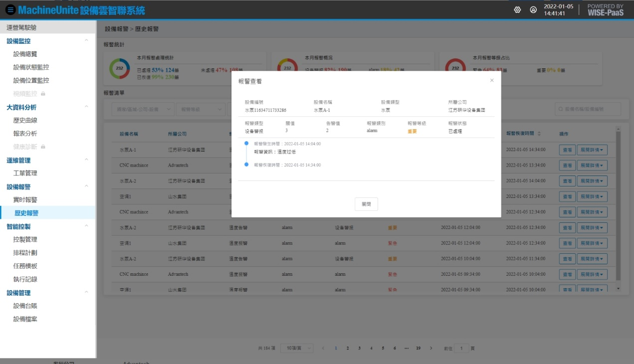Open 設備檔案 in the sidebar
This screenshot has height=364, width=634.
click(25, 319)
